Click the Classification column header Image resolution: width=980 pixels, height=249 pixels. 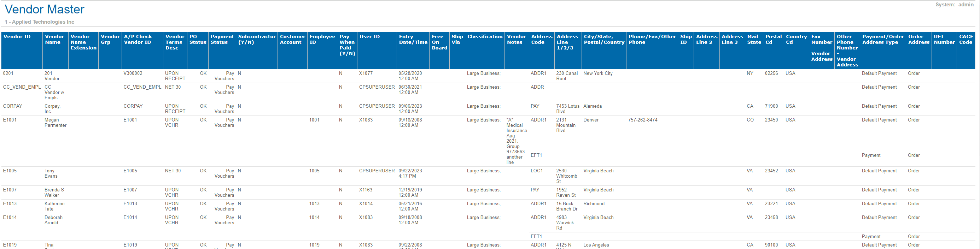coord(485,37)
